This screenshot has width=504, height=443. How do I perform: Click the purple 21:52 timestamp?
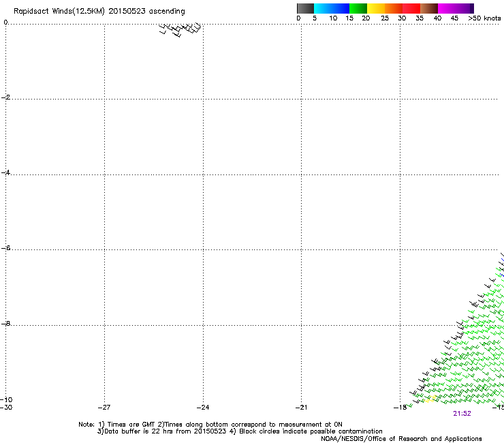click(462, 414)
